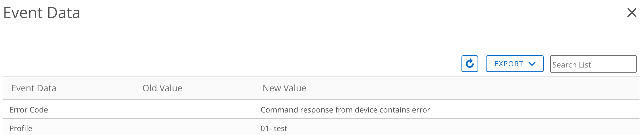Sort by the New Value column header
Screen dimensions: 644x135
[x=284, y=88]
